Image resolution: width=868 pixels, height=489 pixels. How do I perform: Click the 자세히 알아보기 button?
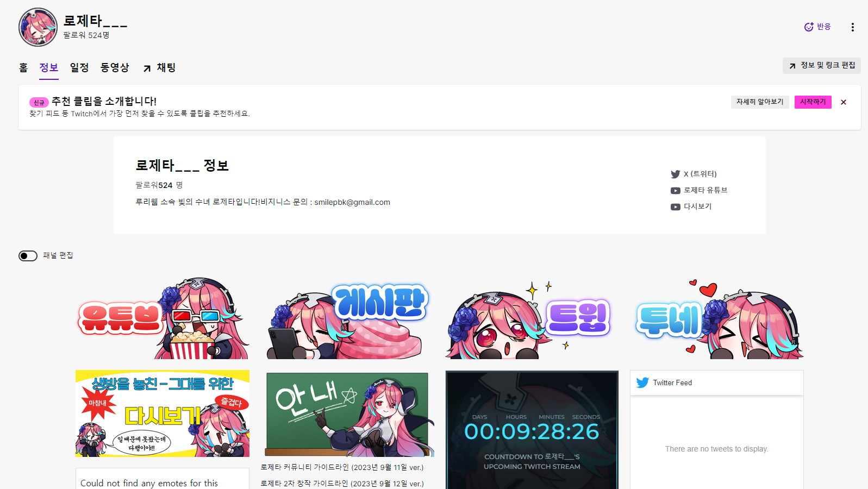click(x=759, y=102)
